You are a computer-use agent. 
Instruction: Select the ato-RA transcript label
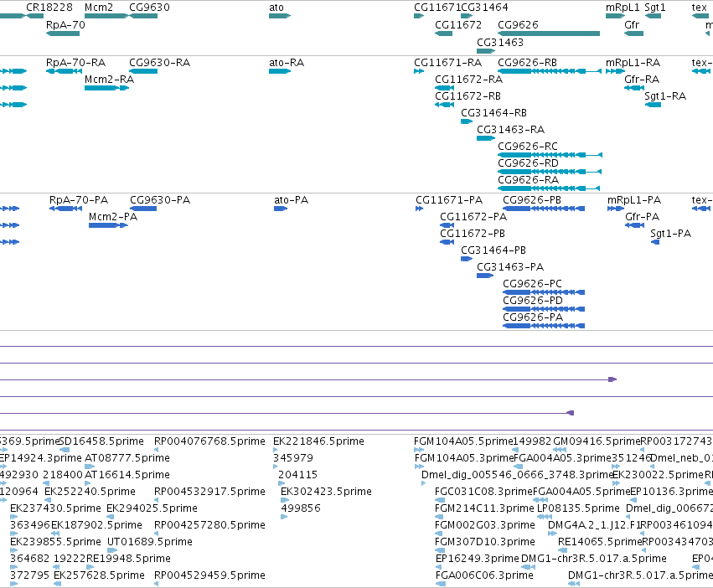coord(287,62)
